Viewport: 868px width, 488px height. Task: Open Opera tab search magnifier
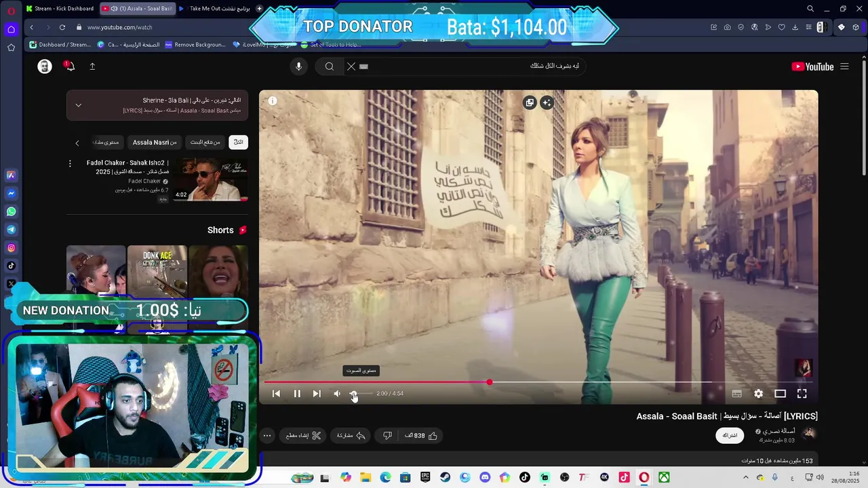(x=810, y=9)
